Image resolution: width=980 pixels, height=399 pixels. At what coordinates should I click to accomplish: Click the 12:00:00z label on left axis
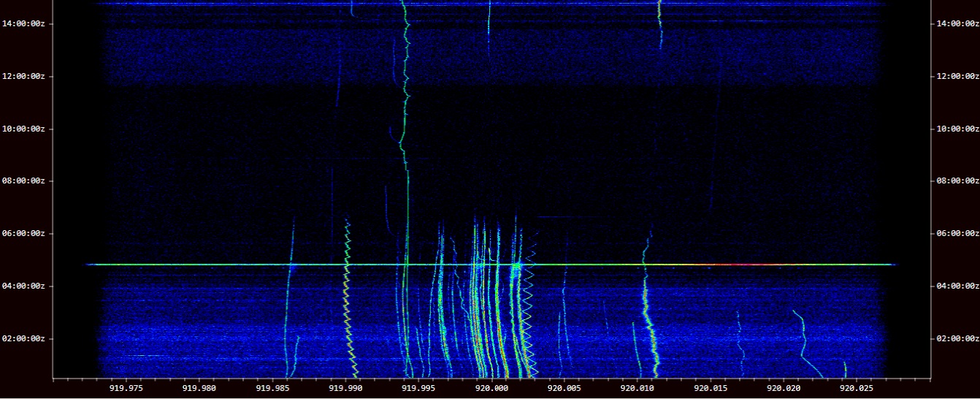pos(23,76)
